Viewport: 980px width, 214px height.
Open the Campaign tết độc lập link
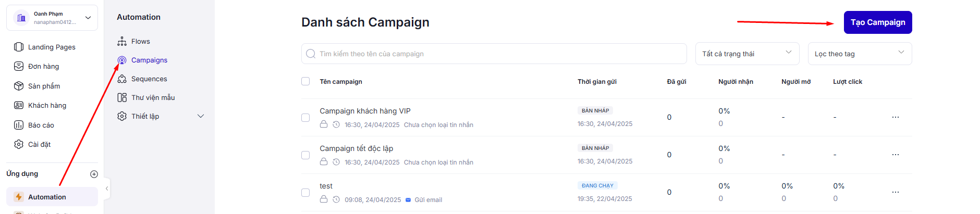[357, 148]
